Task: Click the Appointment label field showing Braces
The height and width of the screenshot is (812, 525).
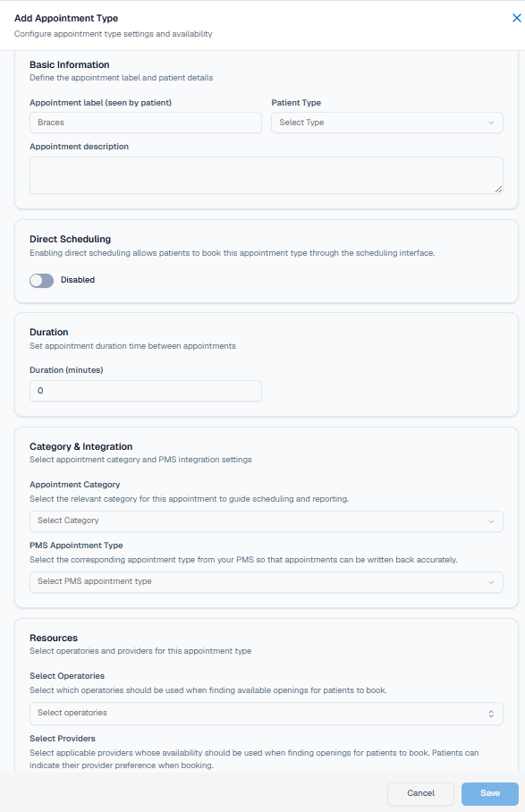Action: [145, 123]
